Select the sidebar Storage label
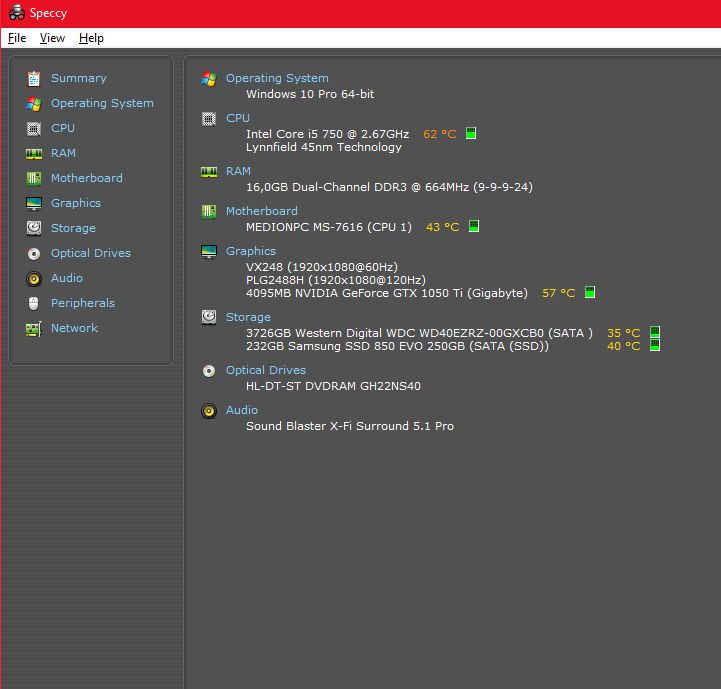The width and height of the screenshot is (721, 689). pos(73,228)
